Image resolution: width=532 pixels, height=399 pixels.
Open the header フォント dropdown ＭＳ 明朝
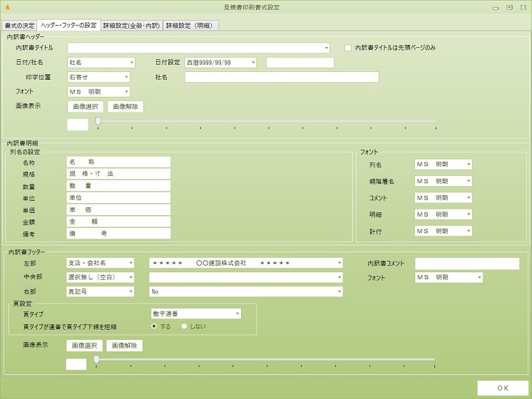point(98,91)
